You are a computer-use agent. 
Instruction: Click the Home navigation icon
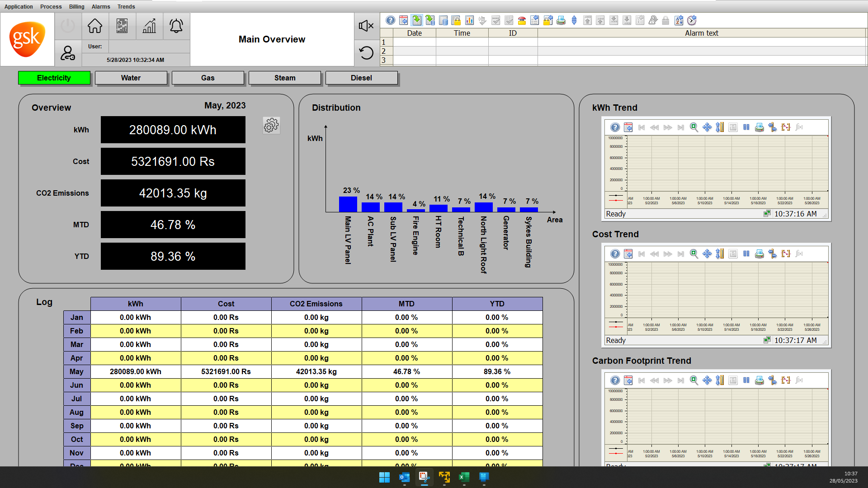[95, 26]
